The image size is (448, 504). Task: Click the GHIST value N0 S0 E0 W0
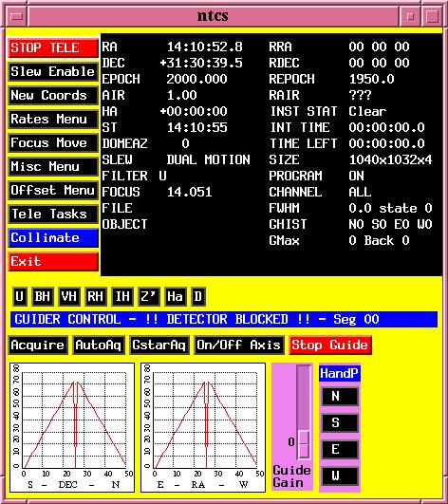[390, 224]
